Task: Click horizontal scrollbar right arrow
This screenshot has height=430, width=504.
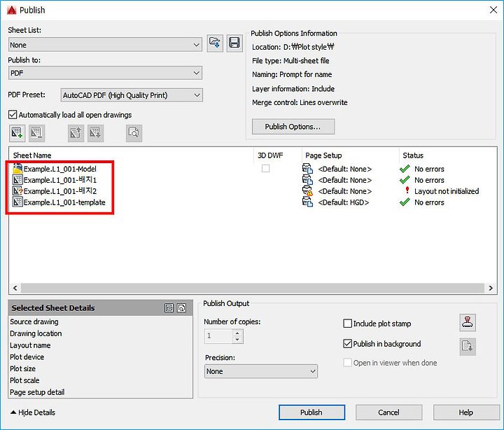Action: click(x=491, y=288)
